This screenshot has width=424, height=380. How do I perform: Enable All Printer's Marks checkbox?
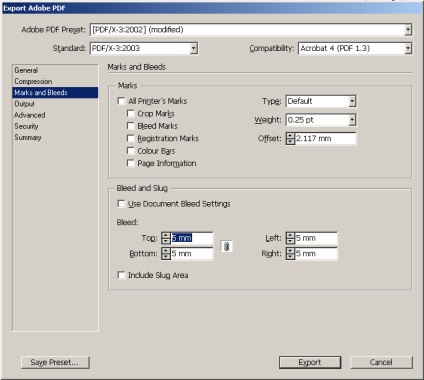(122, 101)
